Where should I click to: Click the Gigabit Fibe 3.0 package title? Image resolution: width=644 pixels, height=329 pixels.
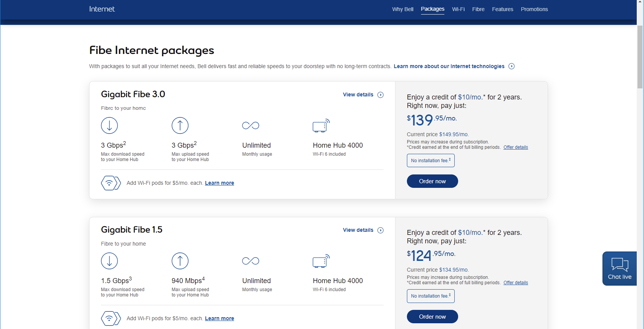pyautogui.click(x=133, y=94)
